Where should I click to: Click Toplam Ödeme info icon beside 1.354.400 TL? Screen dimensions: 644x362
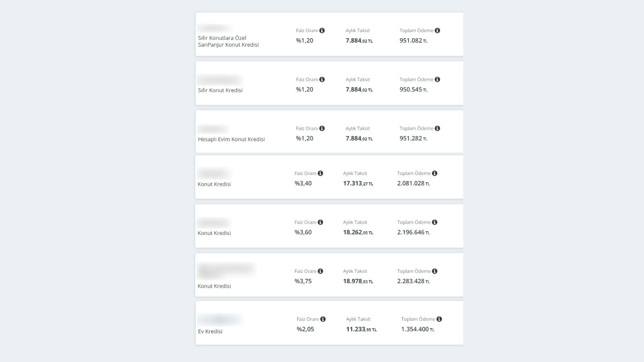[x=439, y=319]
